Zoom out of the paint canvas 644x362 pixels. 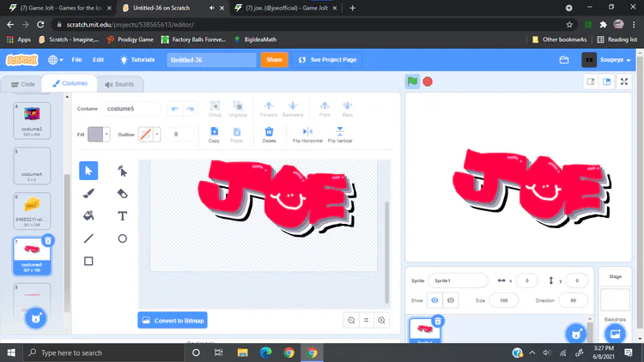[351, 320]
